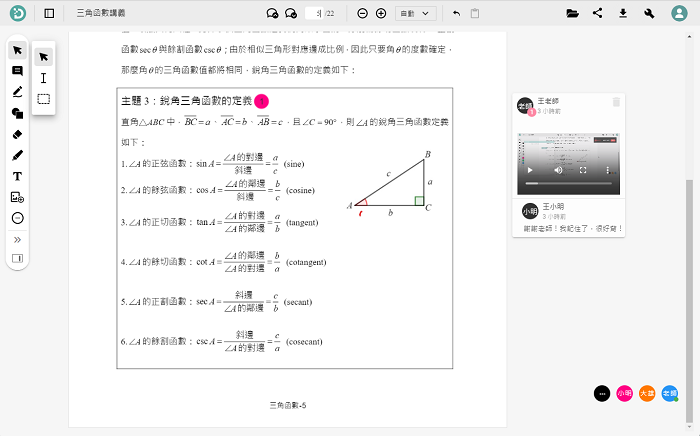Click the page number input field

[313, 14]
